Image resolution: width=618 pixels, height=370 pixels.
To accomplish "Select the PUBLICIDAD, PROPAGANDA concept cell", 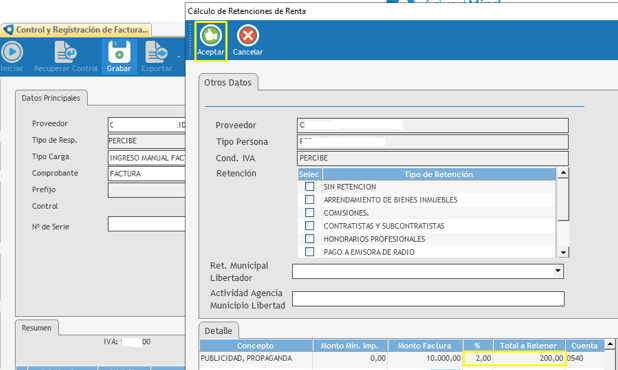I will [x=255, y=358].
